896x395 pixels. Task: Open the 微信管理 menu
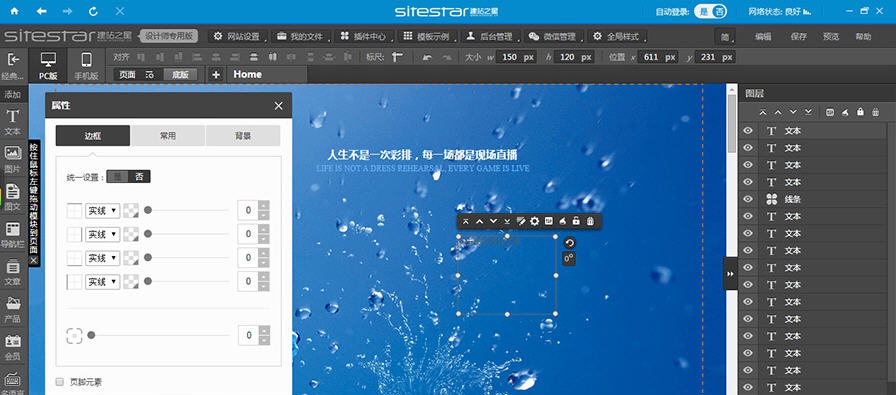(553, 36)
